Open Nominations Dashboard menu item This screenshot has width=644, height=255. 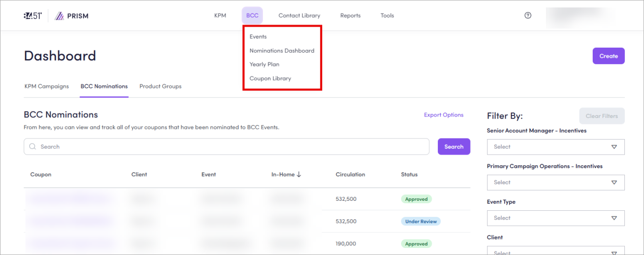[282, 51]
